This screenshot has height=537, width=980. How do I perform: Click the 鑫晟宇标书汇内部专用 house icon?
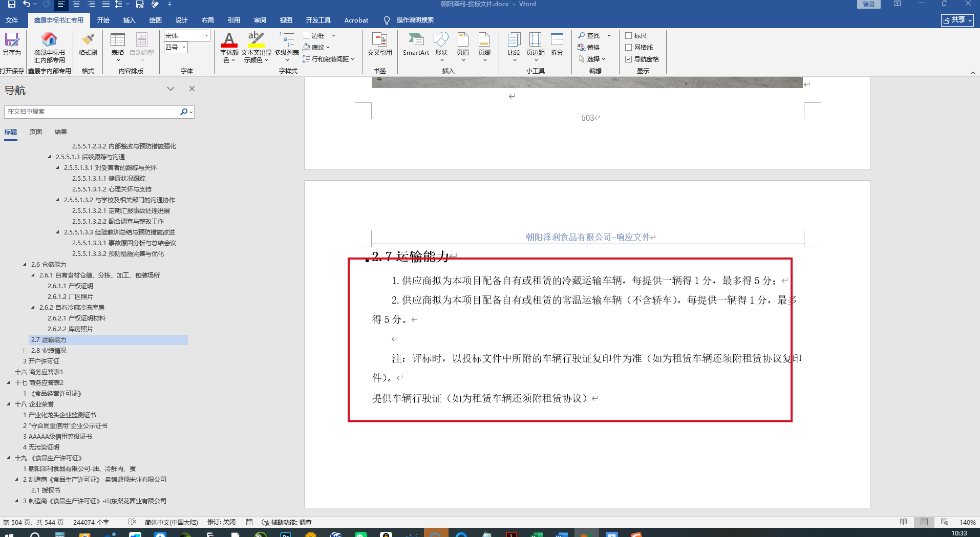[x=49, y=47]
